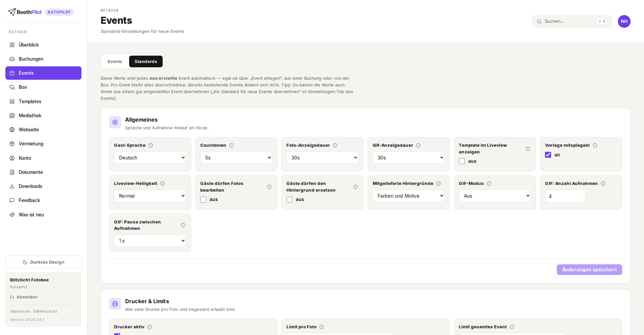Show info for QR-Anzeigedauer
Viewport: 644px width, 335px height.
tap(418, 145)
